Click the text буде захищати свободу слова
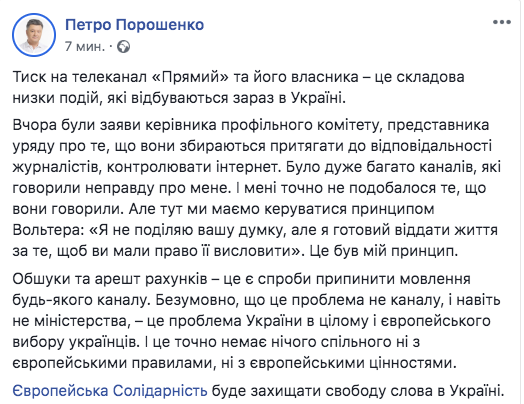 329,391
